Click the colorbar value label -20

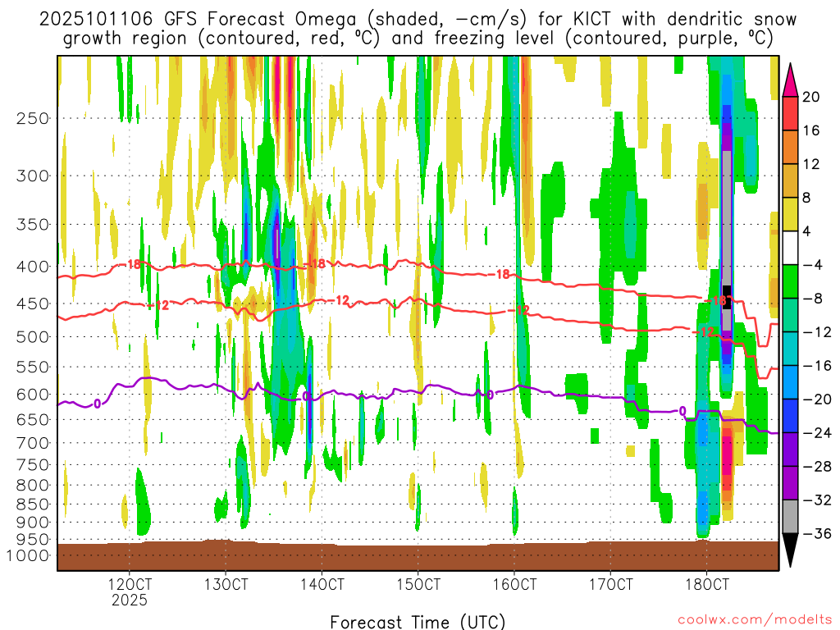[x=817, y=399]
